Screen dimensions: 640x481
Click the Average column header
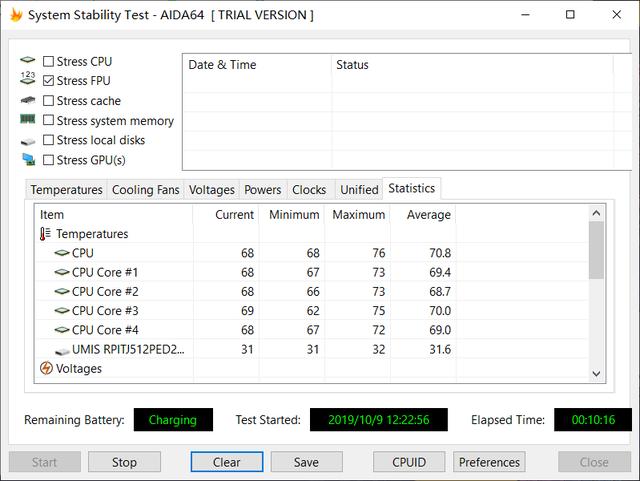423,215
